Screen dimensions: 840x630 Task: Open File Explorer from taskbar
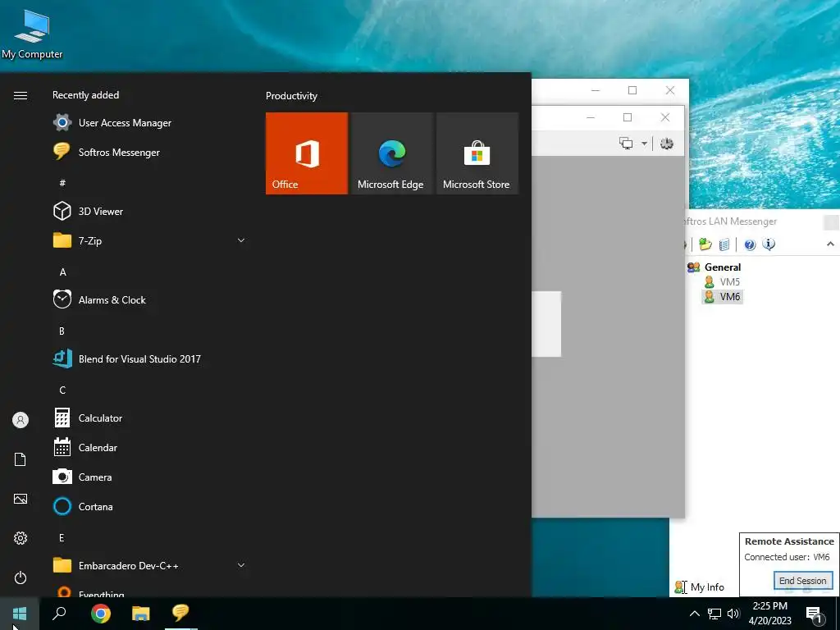[141, 614]
